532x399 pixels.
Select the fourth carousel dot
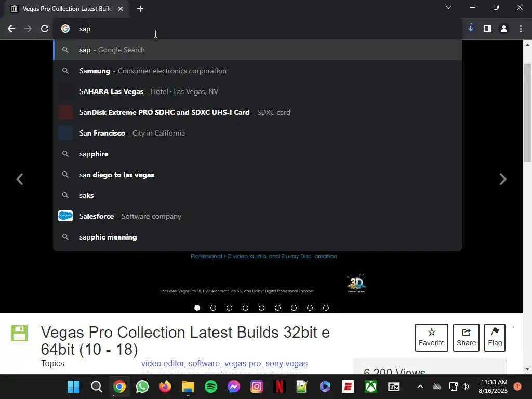coord(245,308)
